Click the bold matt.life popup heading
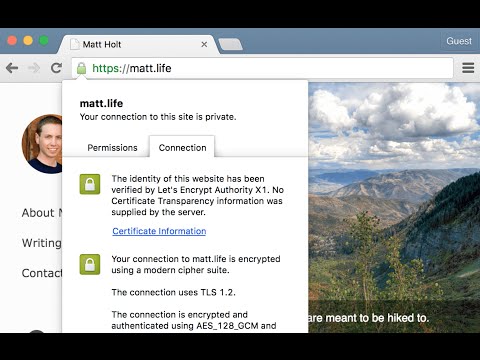This screenshot has width=480, height=360. pyautogui.click(x=101, y=103)
